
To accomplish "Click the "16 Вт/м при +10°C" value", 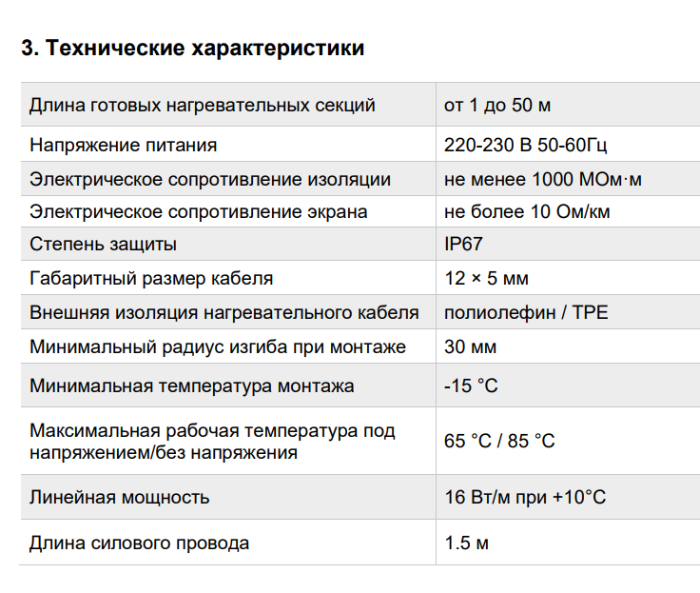I will tap(525, 498).
